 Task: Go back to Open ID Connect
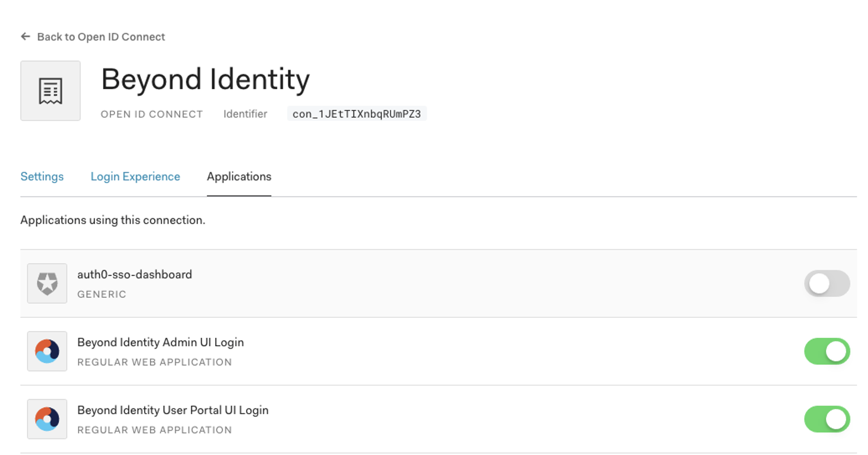(101, 37)
